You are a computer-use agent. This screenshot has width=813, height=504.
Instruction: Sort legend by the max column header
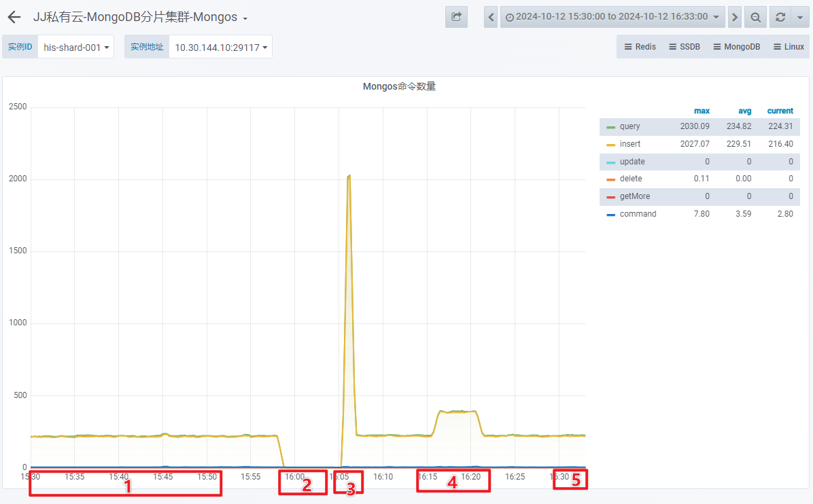pyautogui.click(x=702, y=111)
